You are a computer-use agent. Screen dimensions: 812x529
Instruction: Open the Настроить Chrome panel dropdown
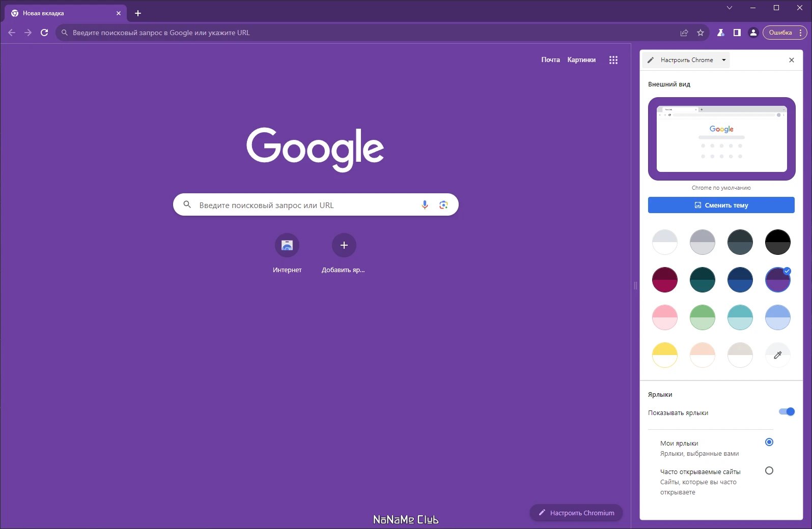(686, 60)
